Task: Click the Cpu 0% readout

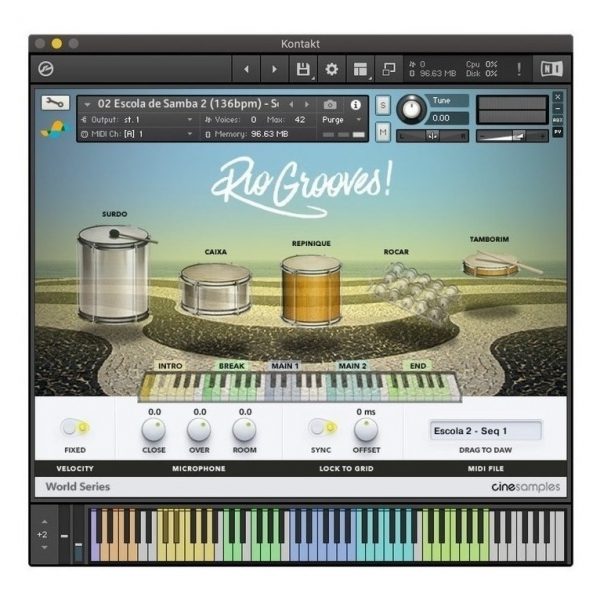Action: (x=481, y=64)
